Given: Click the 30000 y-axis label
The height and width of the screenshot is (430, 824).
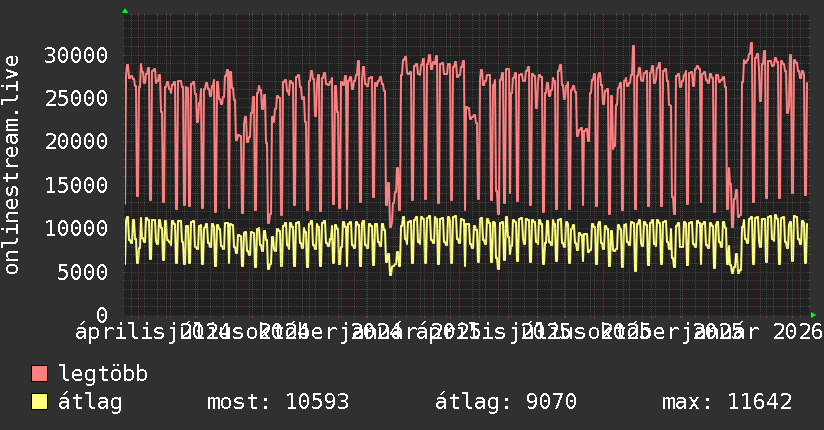Looking at the screenshot, I should point(78,55).
